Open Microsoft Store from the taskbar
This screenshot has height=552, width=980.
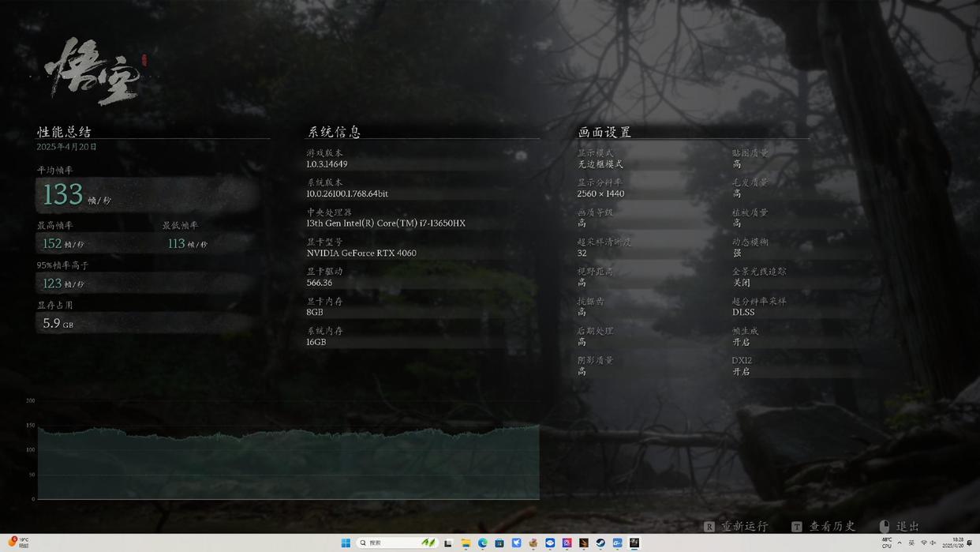click(x=499, y=543)
